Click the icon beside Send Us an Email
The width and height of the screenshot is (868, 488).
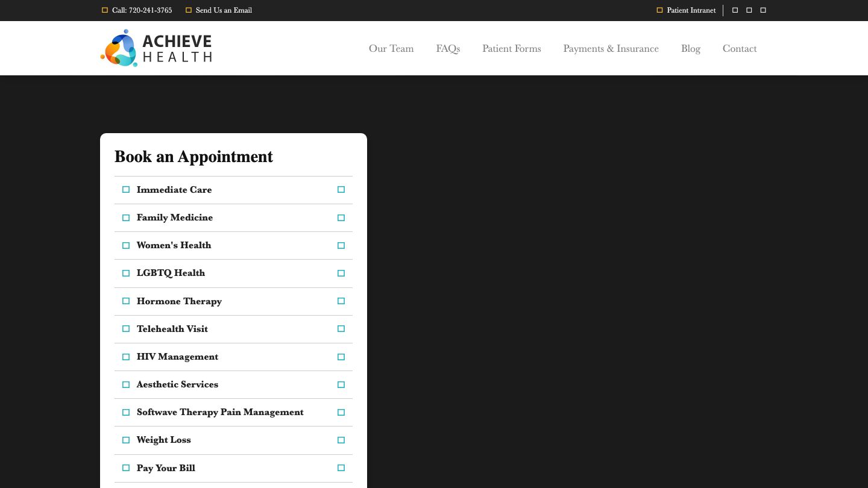coord(189,10)
